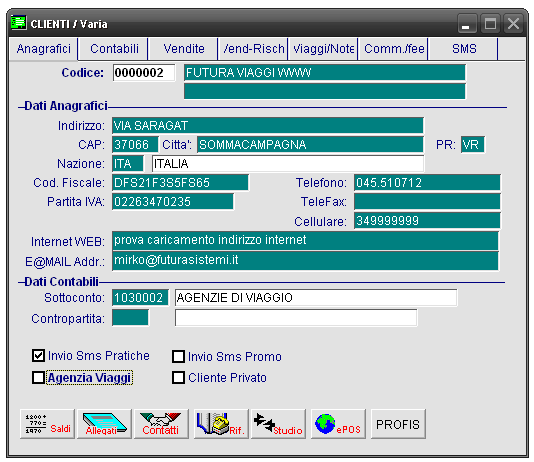Edit the FUTURA VIAGGI WWW name field
The width and height of the screenshot is (534, 462).
point(325,73)
